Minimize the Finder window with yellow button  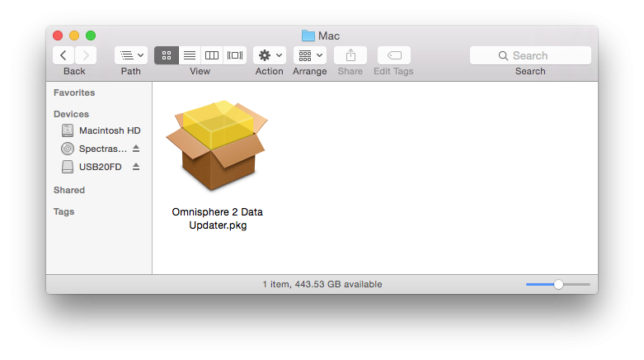point(74,36)
